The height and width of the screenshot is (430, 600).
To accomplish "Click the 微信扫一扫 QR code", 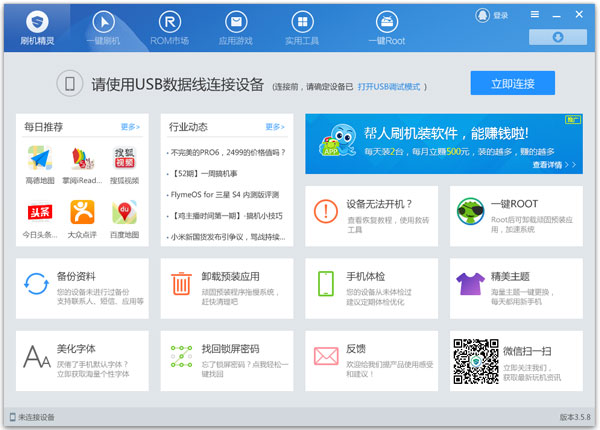I will [476, 361].
